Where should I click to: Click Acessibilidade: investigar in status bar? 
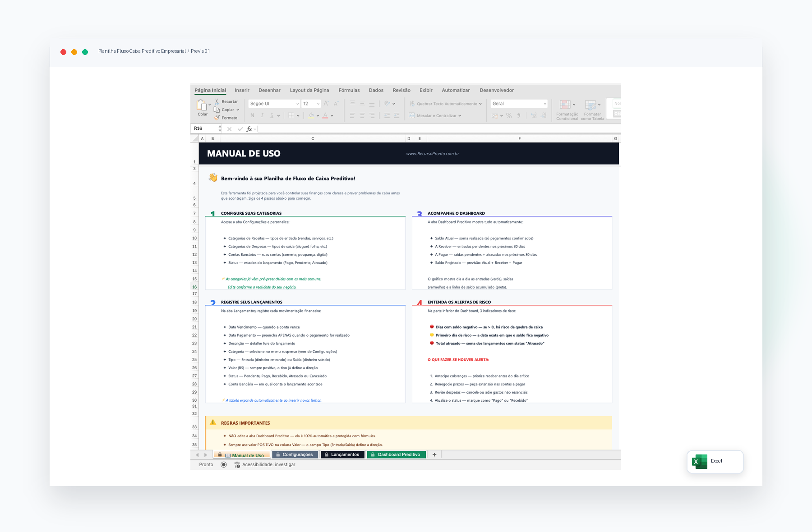point(265,464)
